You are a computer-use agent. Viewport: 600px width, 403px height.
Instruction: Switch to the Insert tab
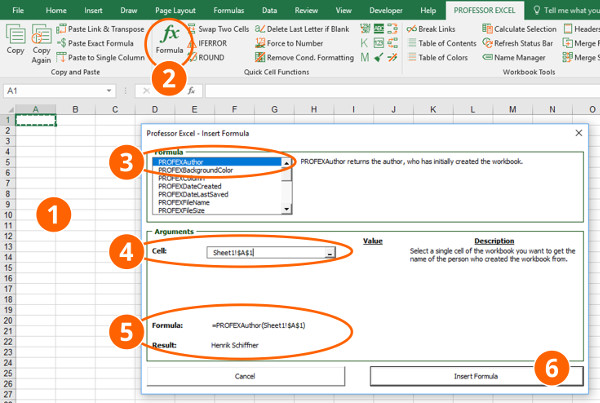tap(93, 10)
